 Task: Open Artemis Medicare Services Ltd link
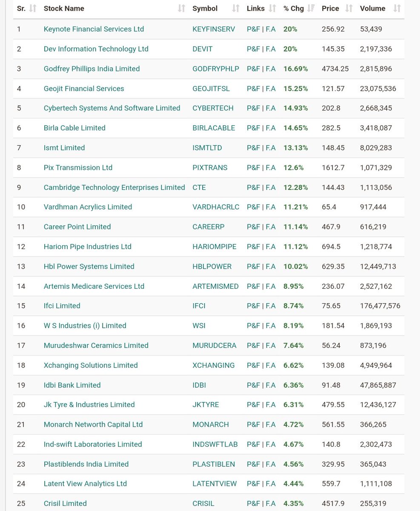[x=94, y=286]
